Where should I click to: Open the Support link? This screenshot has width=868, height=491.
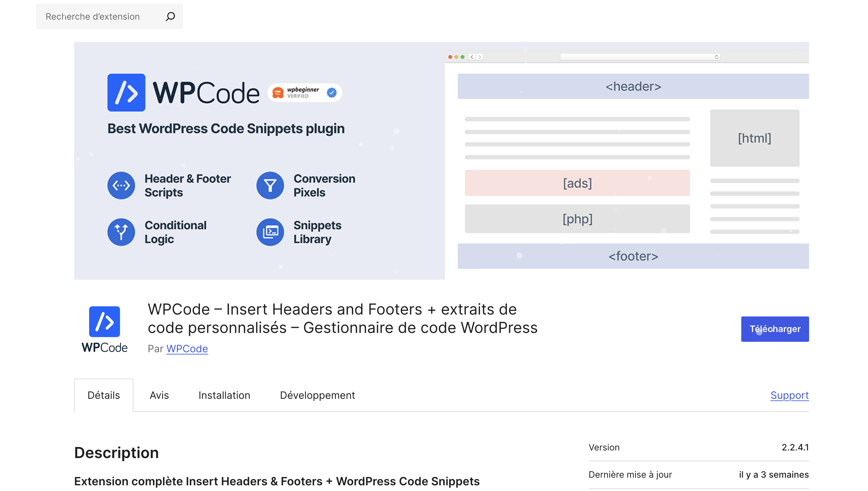789,395
